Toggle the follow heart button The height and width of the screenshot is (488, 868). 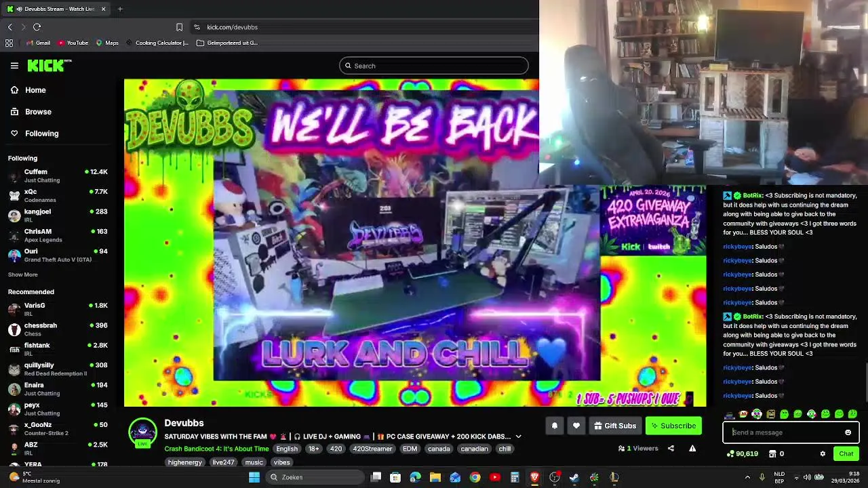576,426
